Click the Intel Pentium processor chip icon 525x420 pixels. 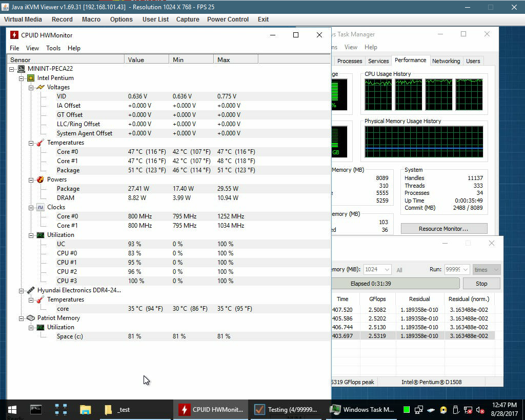tap(30, 78)
